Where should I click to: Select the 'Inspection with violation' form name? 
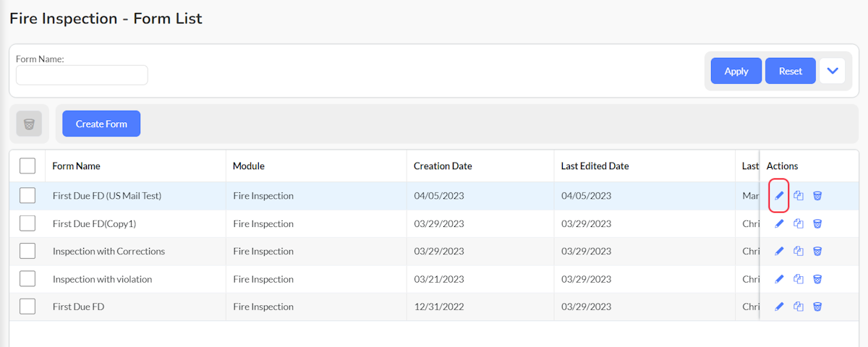tap(103, 279)
